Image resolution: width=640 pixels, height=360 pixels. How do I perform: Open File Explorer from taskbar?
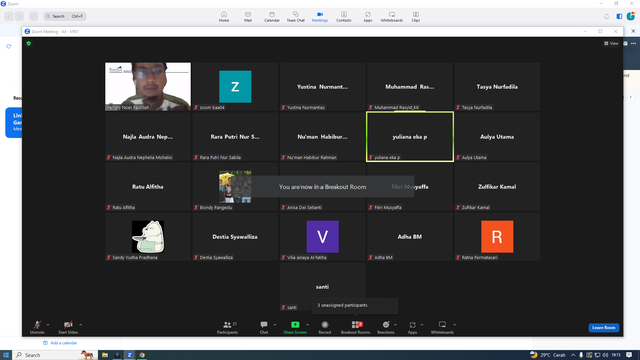tap(105, 355)
